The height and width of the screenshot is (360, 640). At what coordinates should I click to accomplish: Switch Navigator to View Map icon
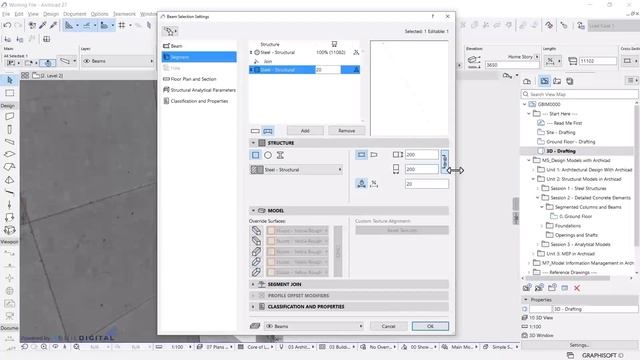tap(544, 81)
